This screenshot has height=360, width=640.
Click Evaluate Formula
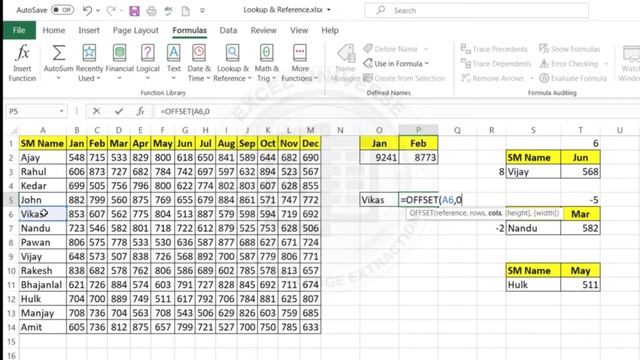pyautogui.click(x=573, y=78)
